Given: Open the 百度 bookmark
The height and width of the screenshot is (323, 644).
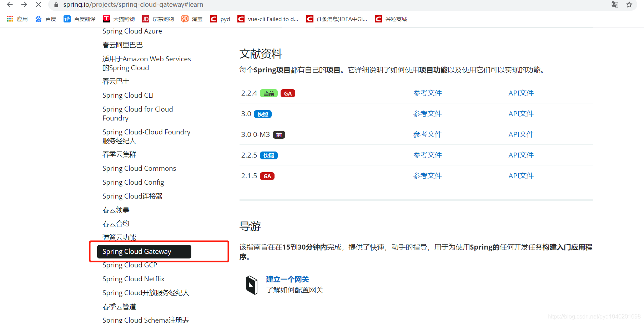Looking at the screenshot, I should coord(46,19).
